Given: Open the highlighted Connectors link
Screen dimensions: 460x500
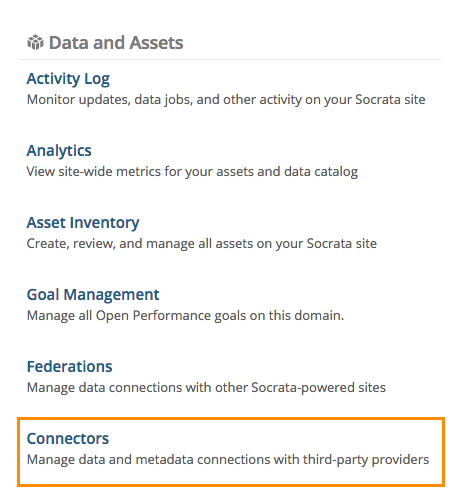Looking at the screenshot, I should [68, 439].
